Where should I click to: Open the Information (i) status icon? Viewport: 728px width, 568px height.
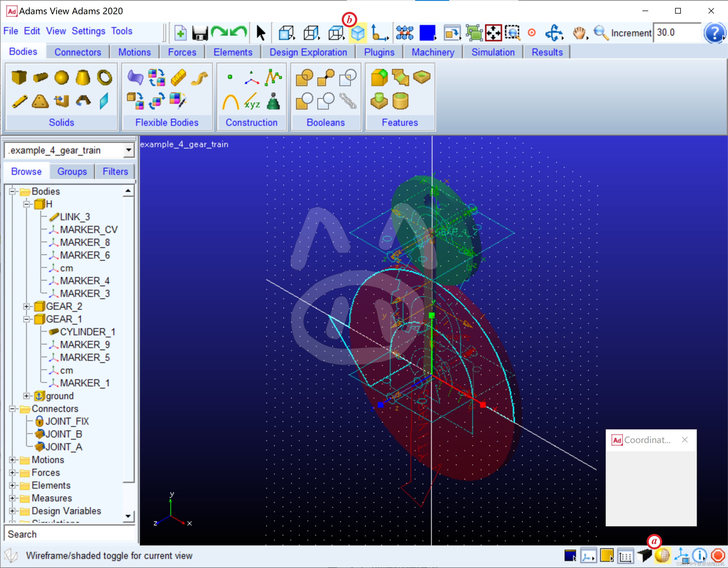point(699,556)
